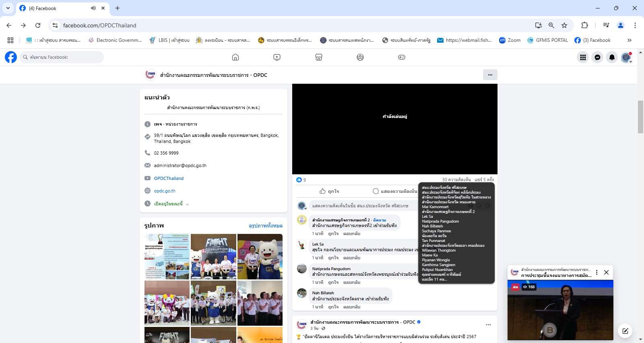This screenshot has height=343, width=644.
Task: Open the OPDC page name on lower post
Action: (x=363, y=322)
